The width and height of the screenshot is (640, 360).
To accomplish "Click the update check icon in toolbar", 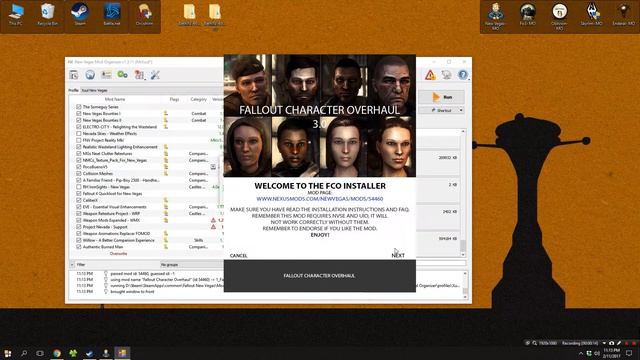I will pyautogui.click(x=447, y=75).
